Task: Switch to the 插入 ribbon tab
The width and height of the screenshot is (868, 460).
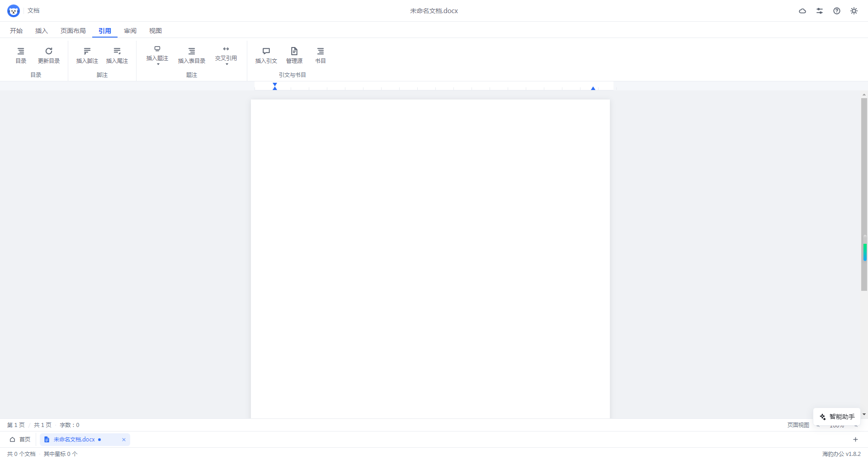Action: (x=42, y=31)
